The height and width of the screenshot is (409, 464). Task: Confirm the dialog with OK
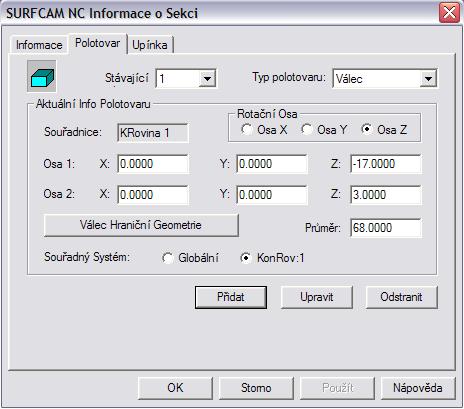175,388
